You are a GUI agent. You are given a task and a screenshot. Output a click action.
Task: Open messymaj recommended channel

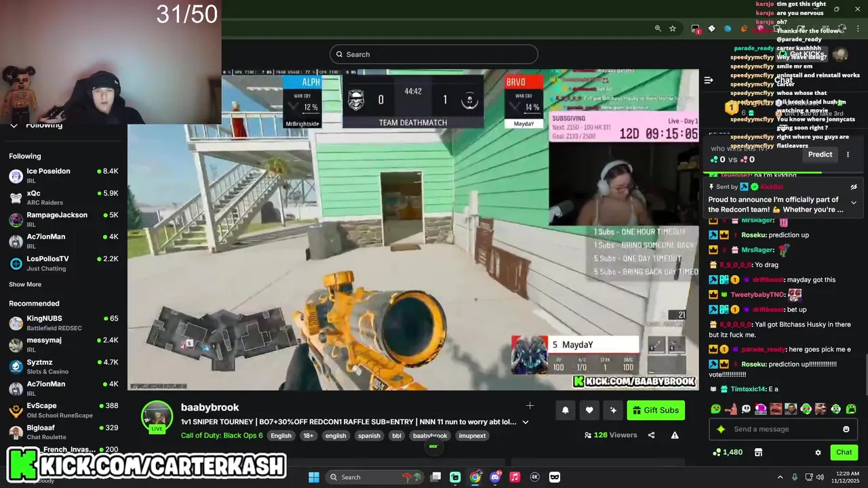(64, 344)
